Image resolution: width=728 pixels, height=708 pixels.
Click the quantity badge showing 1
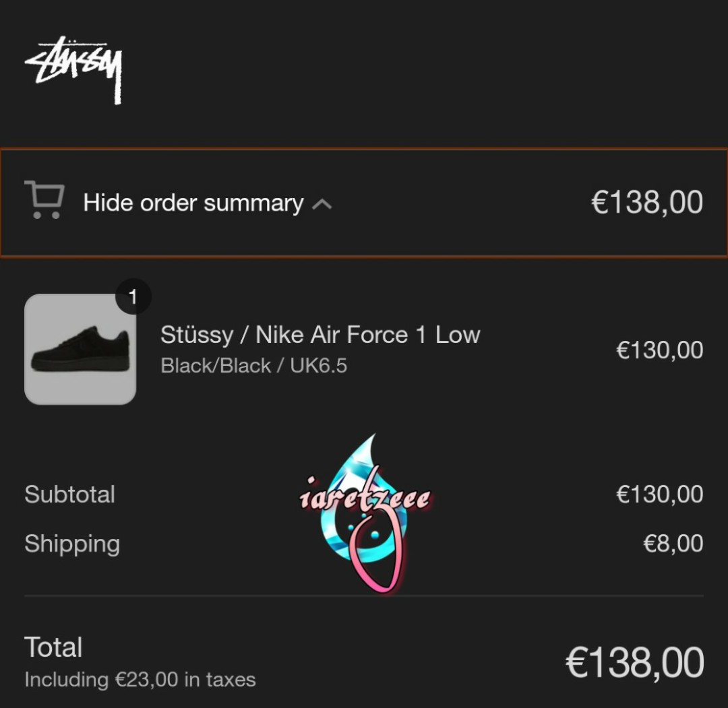[133, 297]
